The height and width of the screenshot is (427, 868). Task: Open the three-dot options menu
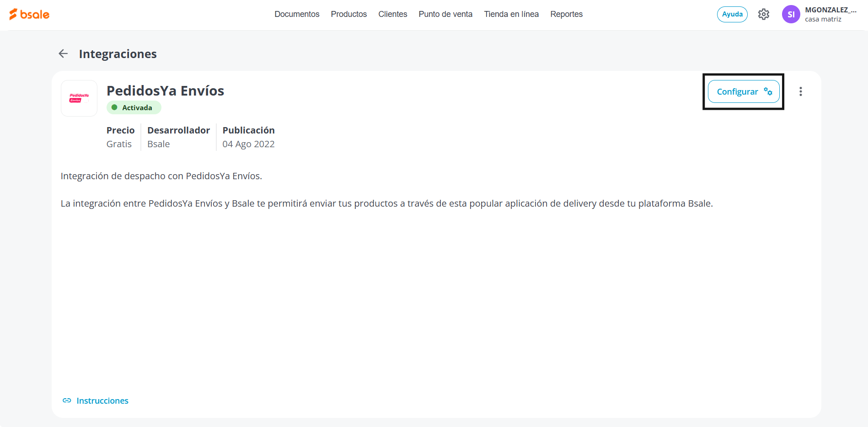800,91
